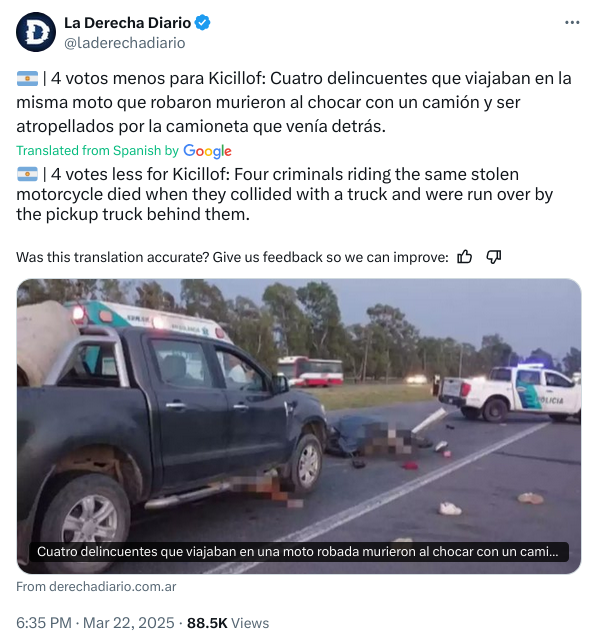Open From derechadiario.com.ar source link
The width and height of the screenshot is (598, 644).
96,586
